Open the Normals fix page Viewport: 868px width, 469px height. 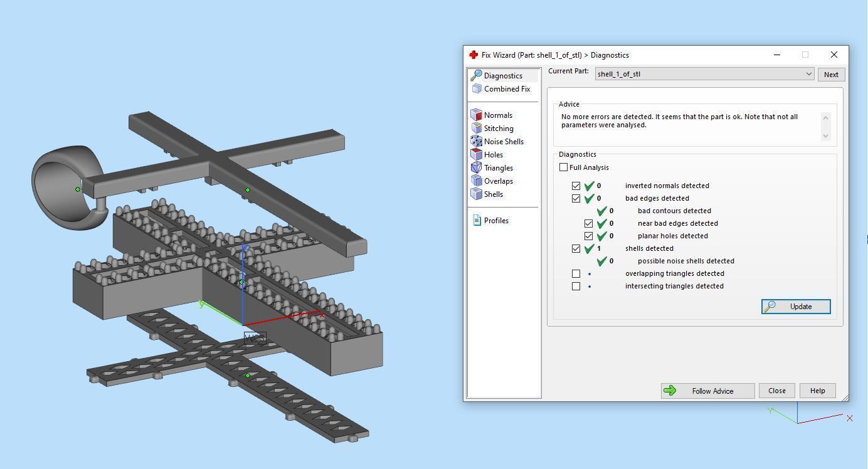[x=498, y=115]
